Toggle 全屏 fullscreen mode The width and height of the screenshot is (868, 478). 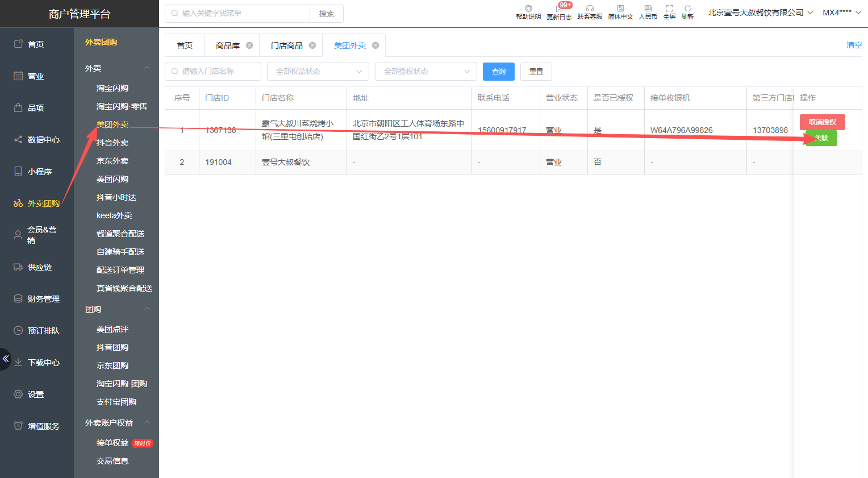[669, 12]
